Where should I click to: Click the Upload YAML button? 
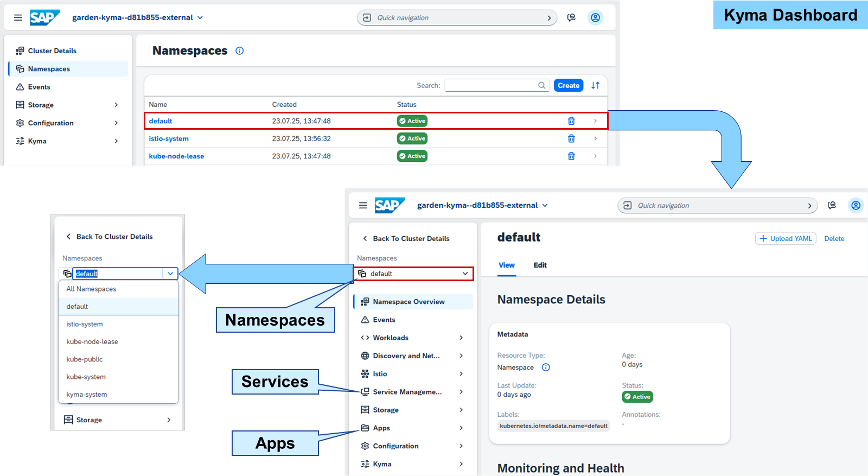pyautogui.click(x=786, y=239)
